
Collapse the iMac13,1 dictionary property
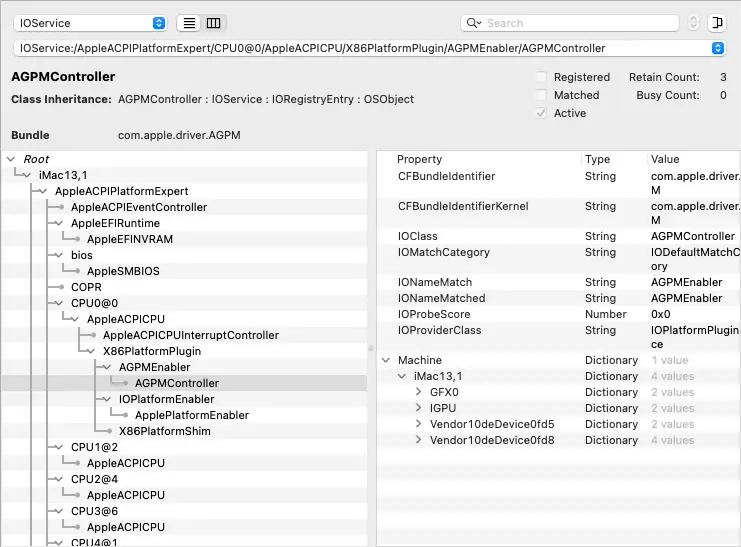coord(402,376)
